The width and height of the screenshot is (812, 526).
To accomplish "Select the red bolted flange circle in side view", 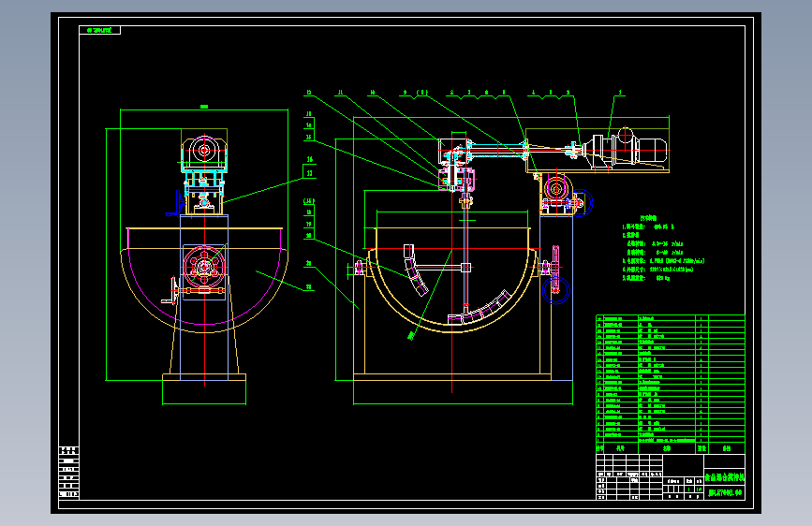I will pyautogui.click(x=204, y=267).
